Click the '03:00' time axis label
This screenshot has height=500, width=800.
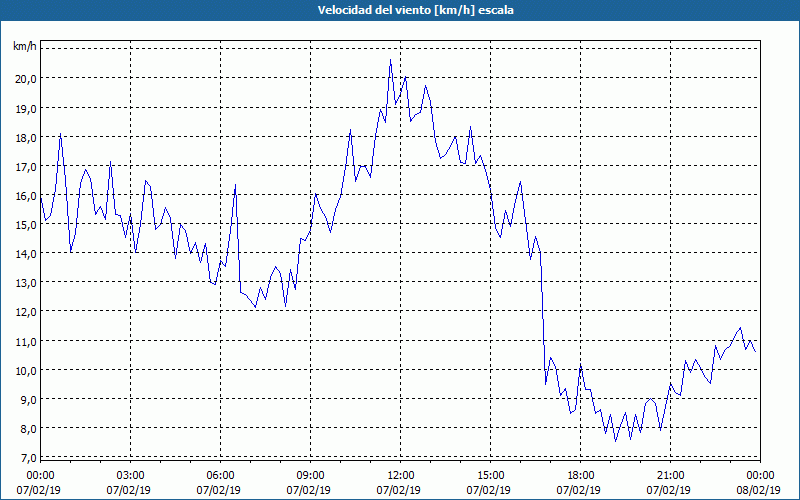pos(131,476)
